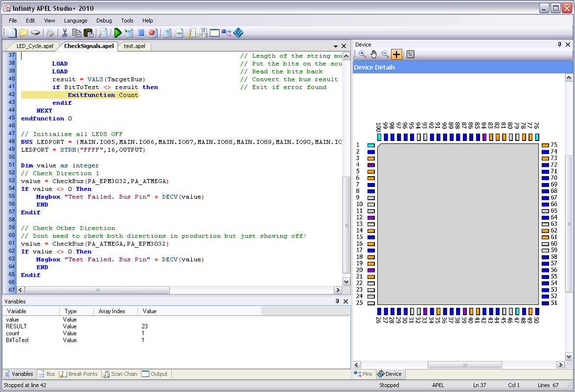Click the purple pin 12 on the device
Image resolution: width=575 pixels, height=392 pixels.
click(371, 217)
